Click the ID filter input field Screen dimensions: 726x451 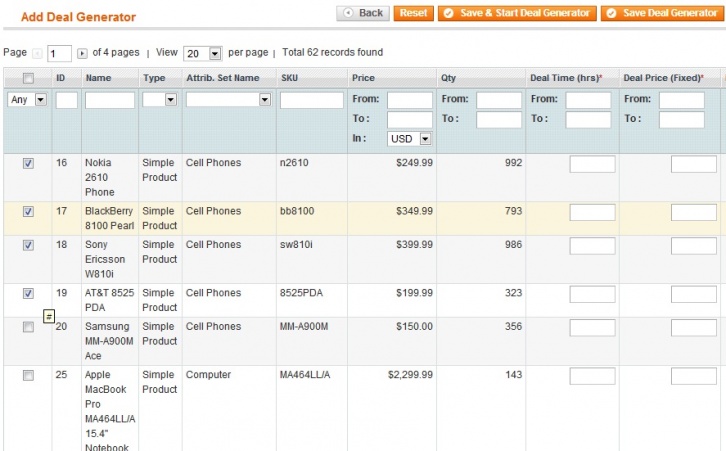point(67,100)
